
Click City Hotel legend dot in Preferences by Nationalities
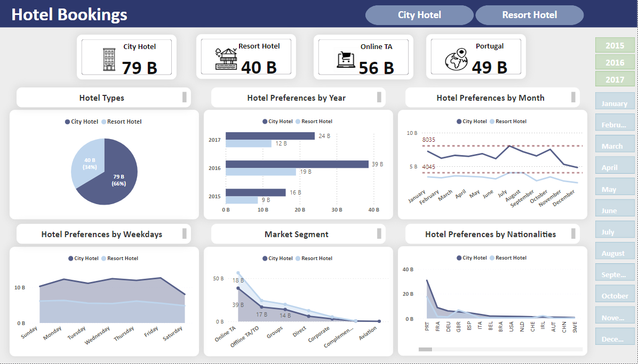tap(459, 258)
